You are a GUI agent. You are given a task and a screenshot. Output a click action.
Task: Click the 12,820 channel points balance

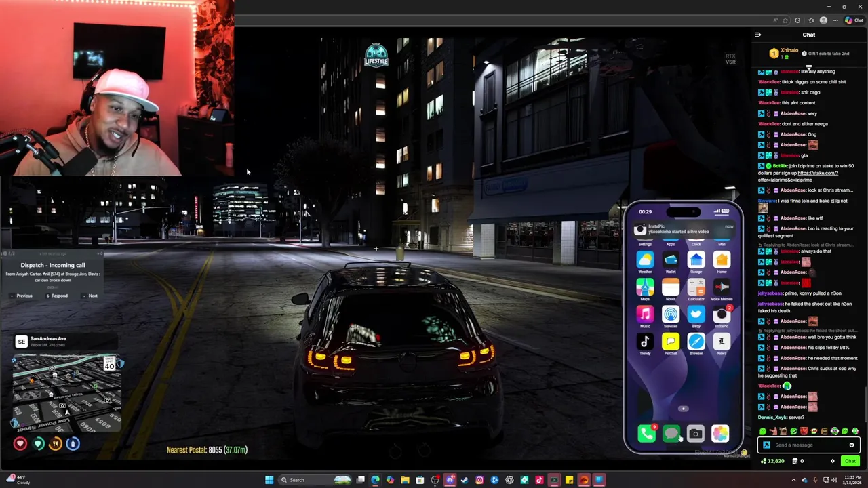(772, 461)
